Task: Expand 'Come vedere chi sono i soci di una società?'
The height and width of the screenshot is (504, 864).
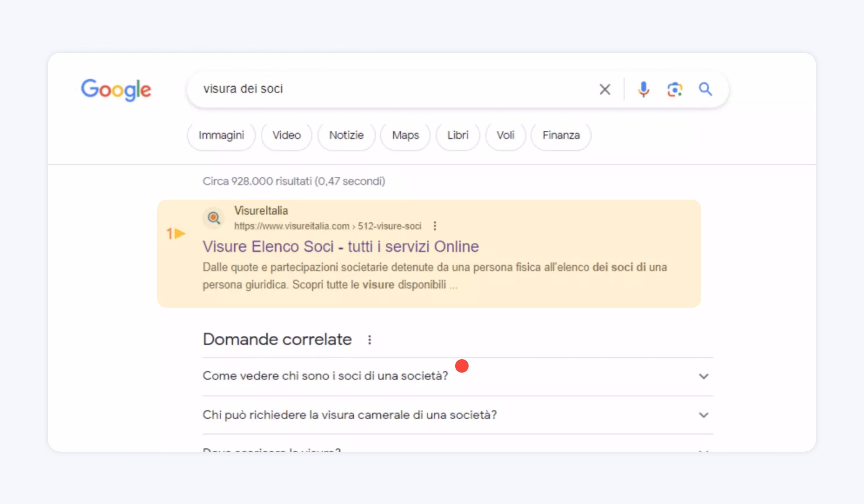Action: pos(458,376)
